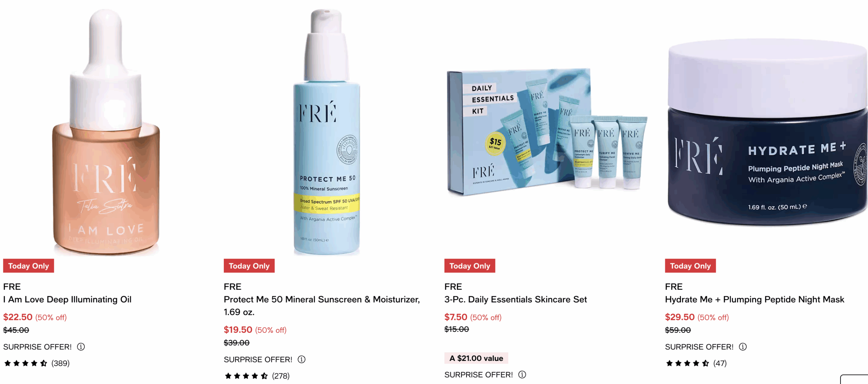Image resolution: width=868 pixels, height=384 pixels.
Task: Open Protect Me 50 sunscreen bottle image
Action: click(x=327, y=132)
